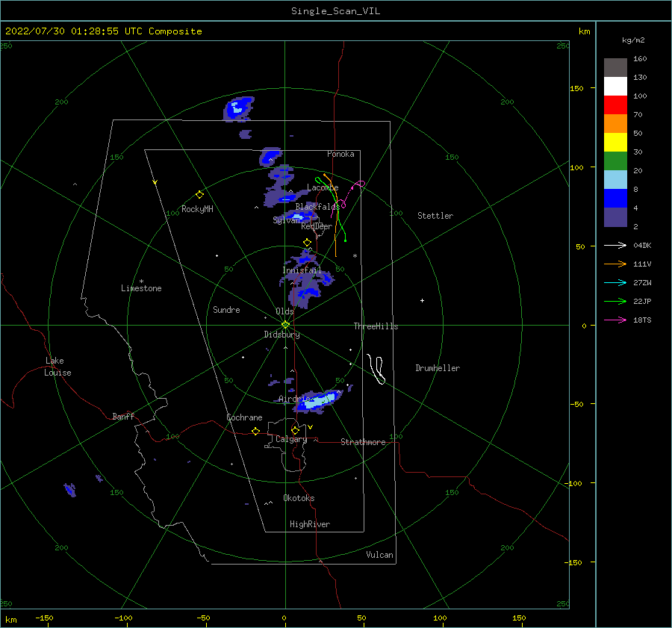
Task: Click the RedDeer city label
Action: (317, 226)
